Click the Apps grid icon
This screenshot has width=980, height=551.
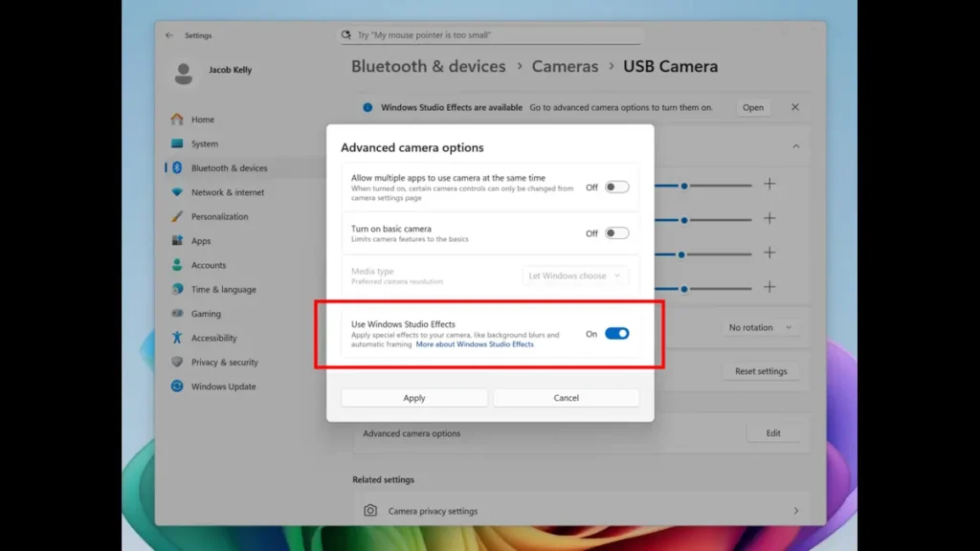tap(177, 240)
